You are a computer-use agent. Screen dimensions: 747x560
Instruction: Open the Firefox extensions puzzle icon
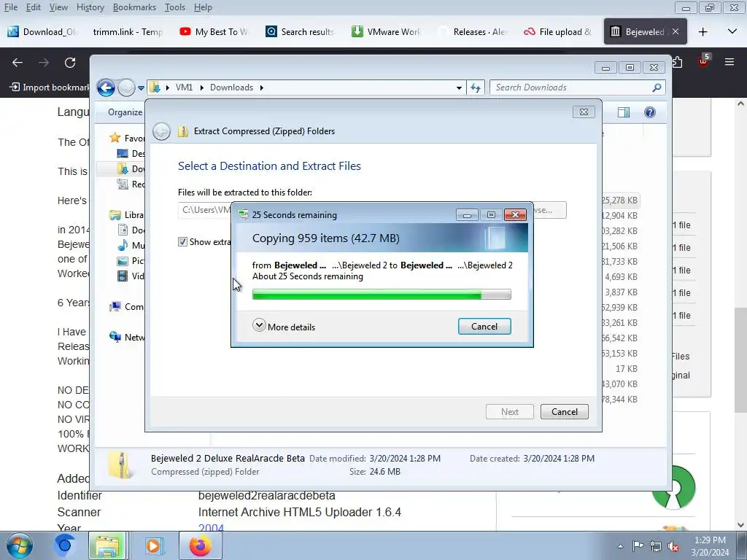678,62
